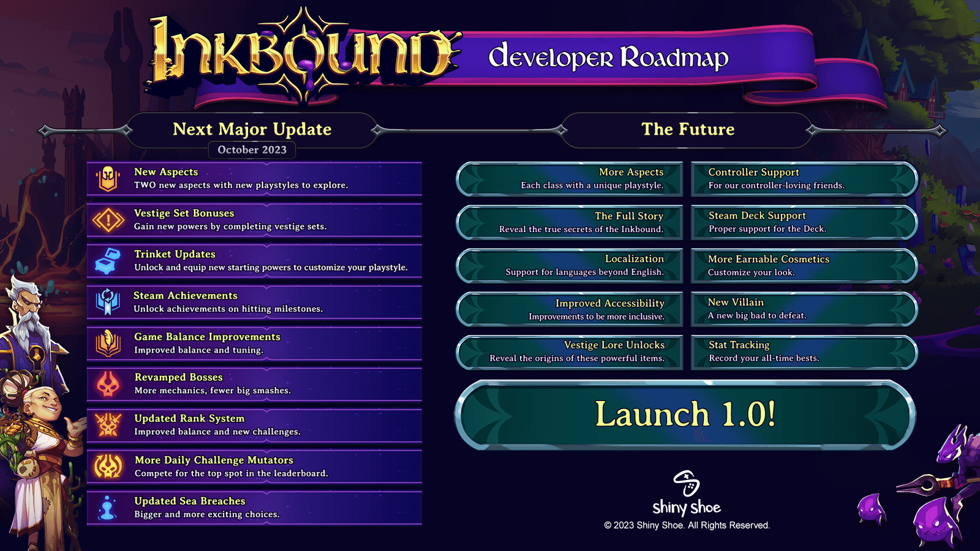Click the Next Major Update heading

pos(252,129)
